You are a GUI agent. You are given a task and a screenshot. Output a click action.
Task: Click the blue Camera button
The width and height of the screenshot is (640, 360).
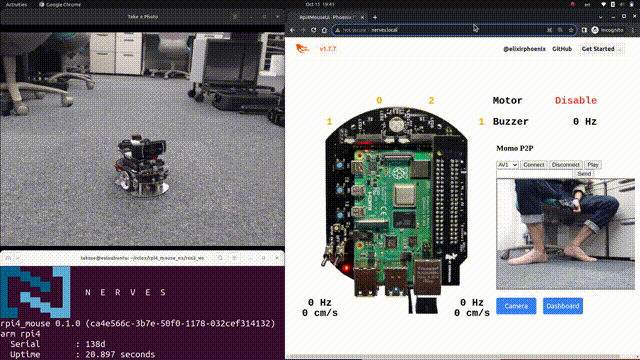[516, 306]
